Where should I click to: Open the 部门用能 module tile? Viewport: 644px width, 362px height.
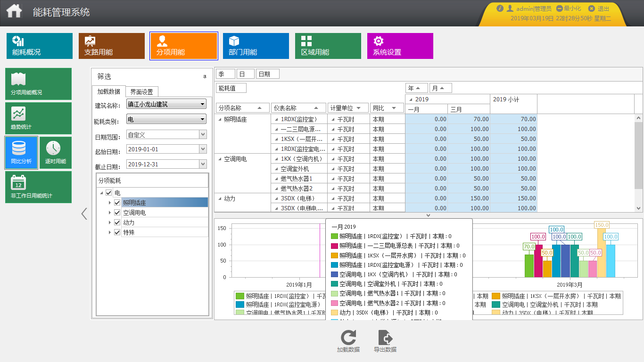point(256,46)
